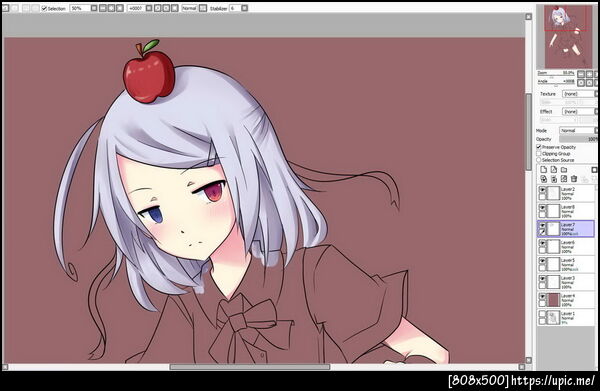Select Layer5 in the layer list
Viewport: 600px width, 391px height.
tap(566, 264)
